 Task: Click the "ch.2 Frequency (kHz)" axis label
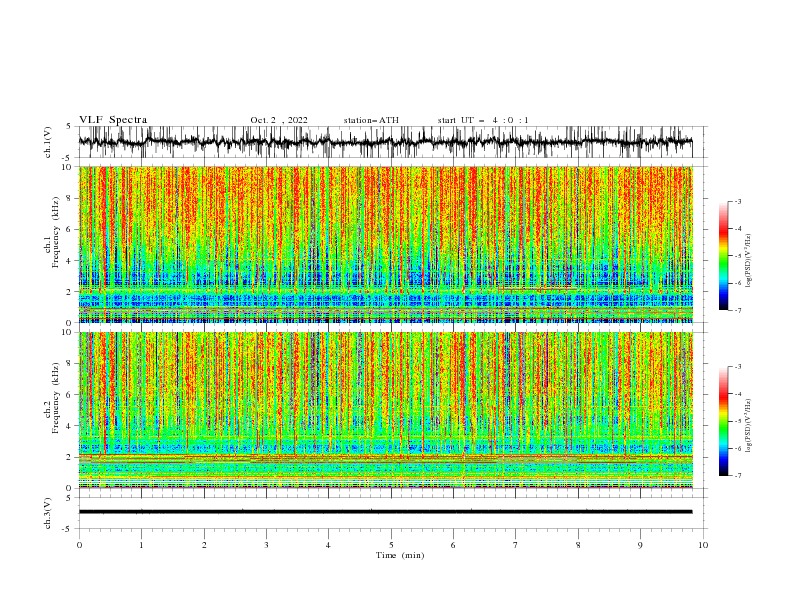tap(52, 398)
